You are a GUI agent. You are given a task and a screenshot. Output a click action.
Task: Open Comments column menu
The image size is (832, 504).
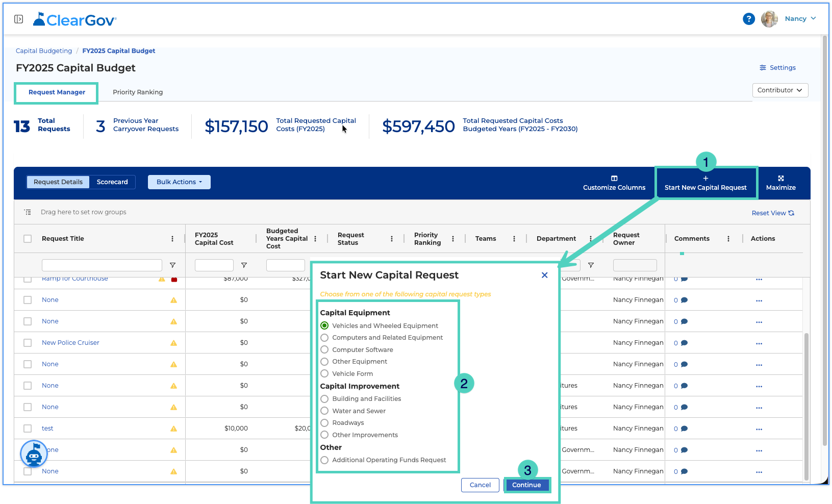click(x=728, y=239)
